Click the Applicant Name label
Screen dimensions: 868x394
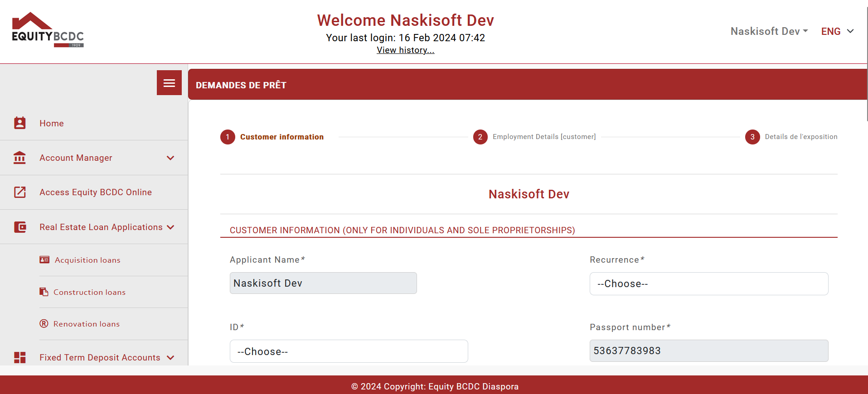click(267, 259)
